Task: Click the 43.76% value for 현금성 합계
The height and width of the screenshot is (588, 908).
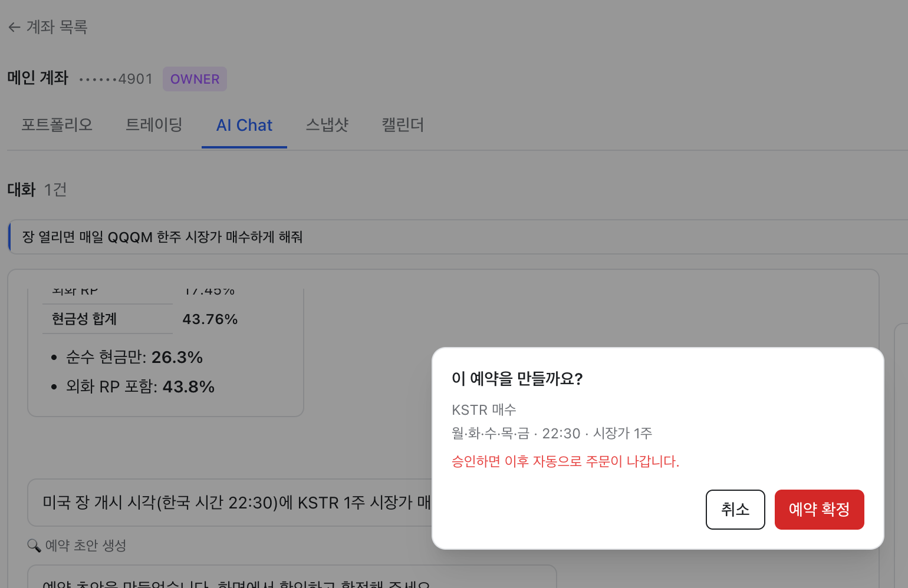Action: pos(210,319)
